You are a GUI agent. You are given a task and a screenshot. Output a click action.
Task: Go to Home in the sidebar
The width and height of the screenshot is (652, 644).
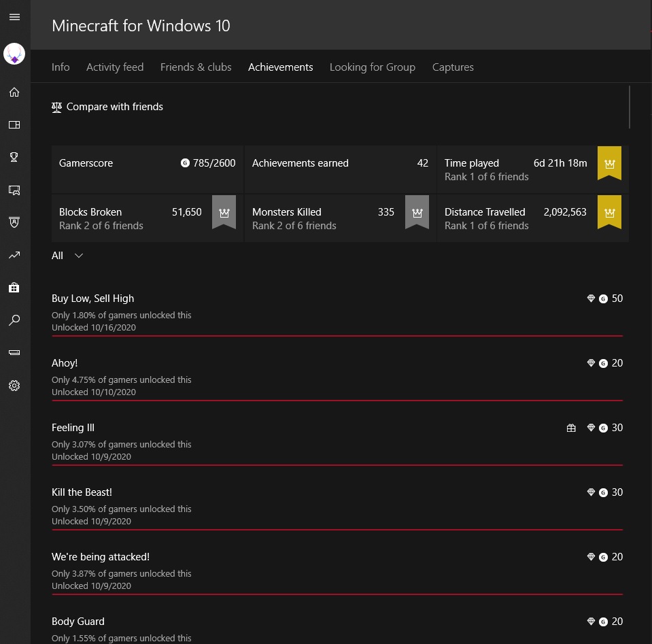14,92
